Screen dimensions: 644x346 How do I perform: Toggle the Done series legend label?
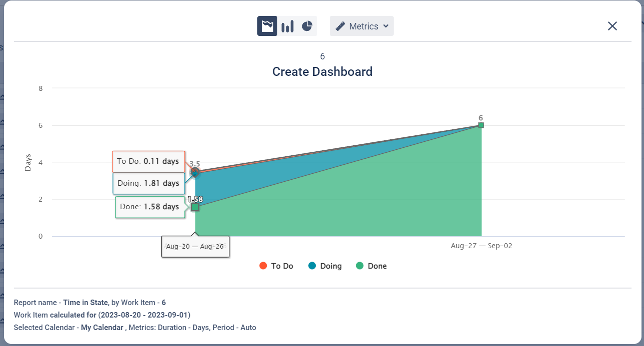(x=377, y=266)
